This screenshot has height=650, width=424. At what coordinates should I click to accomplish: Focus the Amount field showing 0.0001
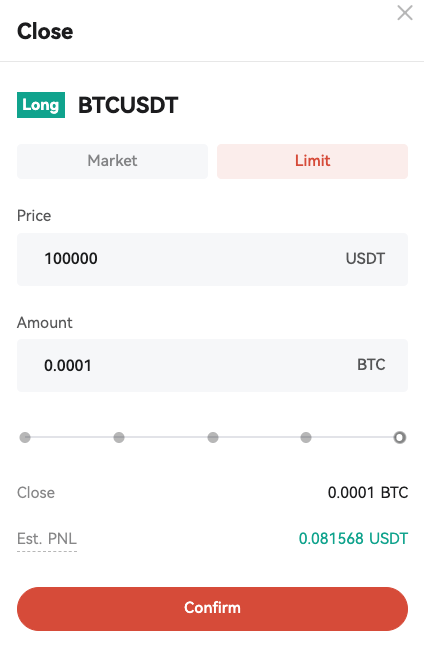[x=212, y=365]
